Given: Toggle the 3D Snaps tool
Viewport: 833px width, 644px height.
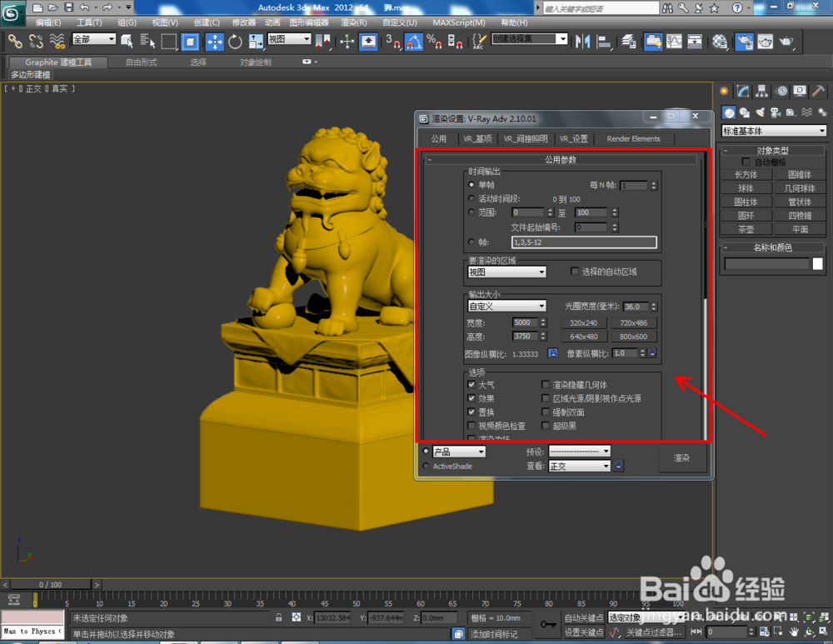Looking at the screenshot, I should pyautogui.click(x=392, y=42).
